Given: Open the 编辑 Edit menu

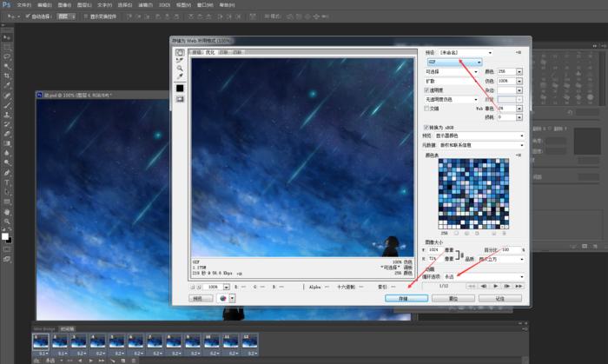Looking at the screenshot, I should (44, 5).
